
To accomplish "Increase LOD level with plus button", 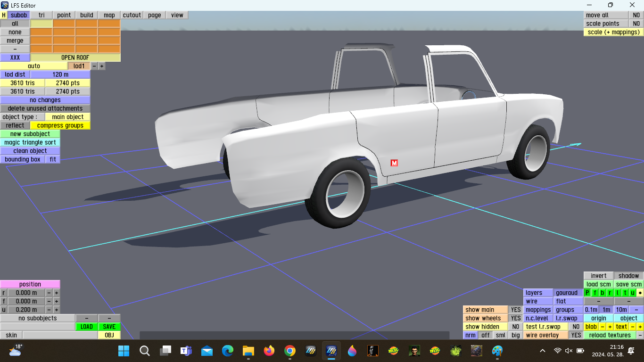I will tap(102, 66).
